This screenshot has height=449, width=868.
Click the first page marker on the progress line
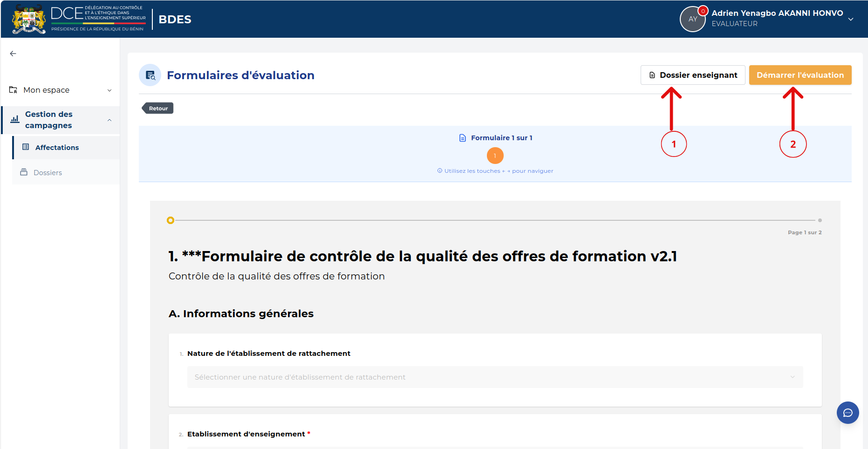point(171,220)
